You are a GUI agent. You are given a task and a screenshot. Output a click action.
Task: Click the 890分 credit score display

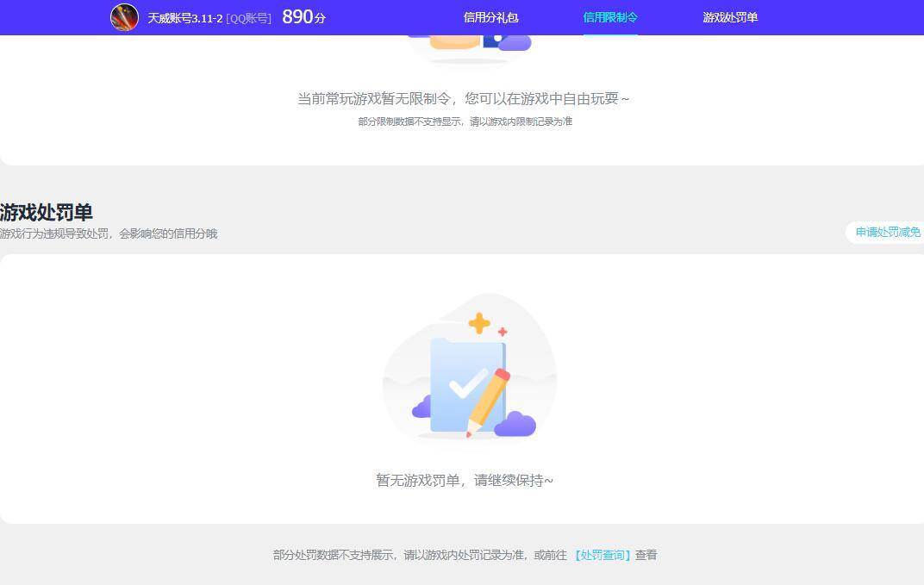pos(303,16)
